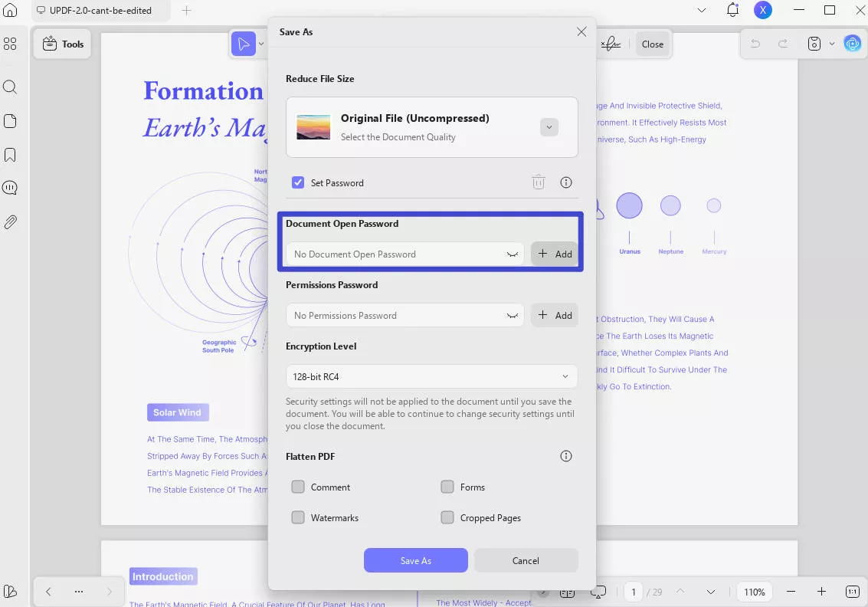The width and height of the screenshot is (868, 607).
Task: Open the search tool in left sidebar
Action: tap(10, 87)
